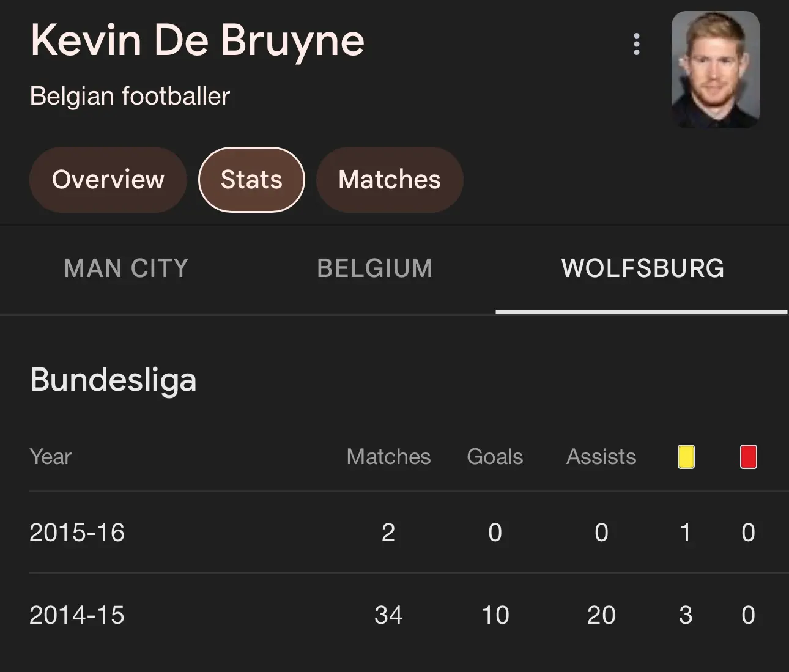Click the Goals column header
Viewport: 789px width, 672px height.
tap(495, 457)
